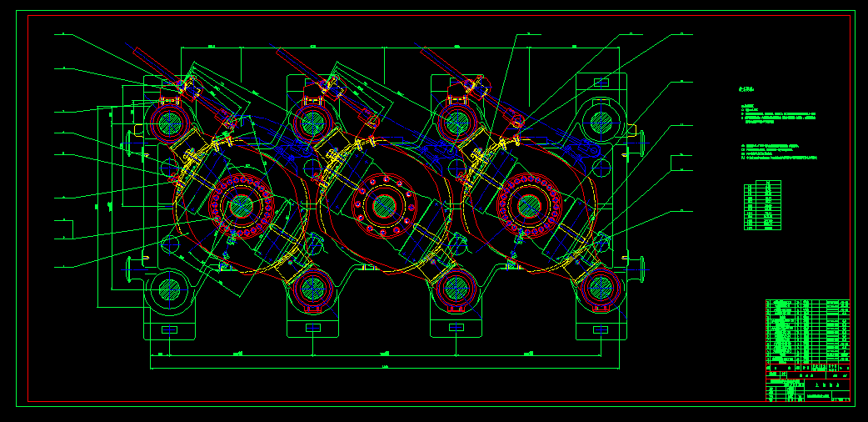Select the middle crank hub with bolt circle

point(384,206)
